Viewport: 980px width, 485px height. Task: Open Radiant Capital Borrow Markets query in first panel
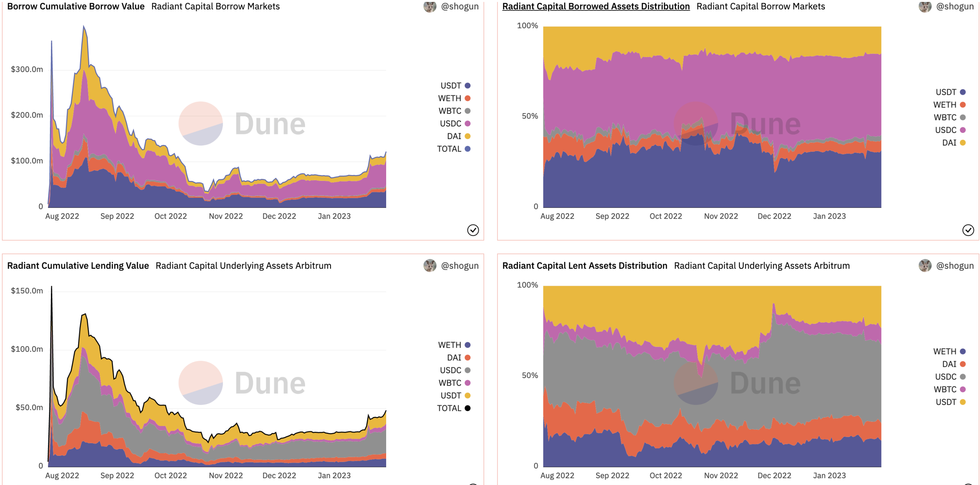pos(215,6)
